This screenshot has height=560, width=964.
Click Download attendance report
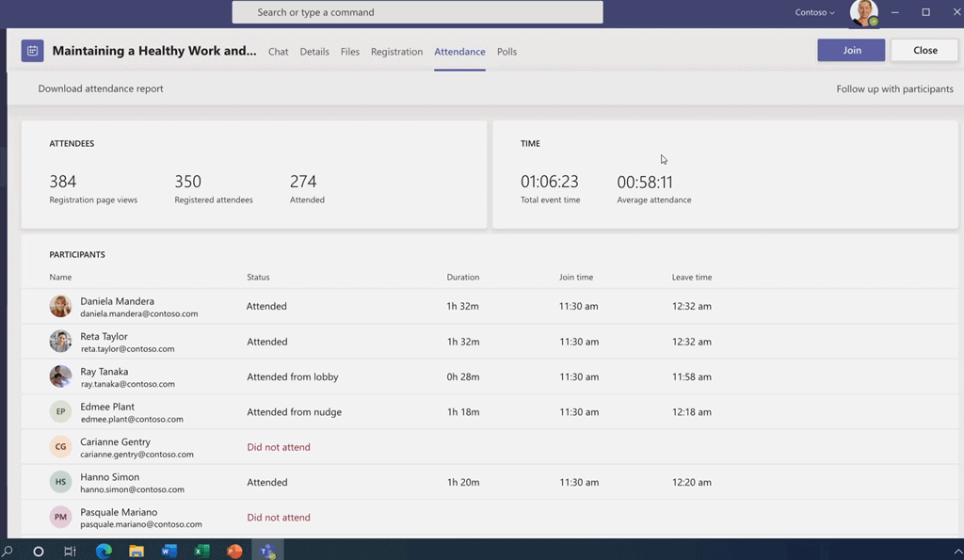101,88
